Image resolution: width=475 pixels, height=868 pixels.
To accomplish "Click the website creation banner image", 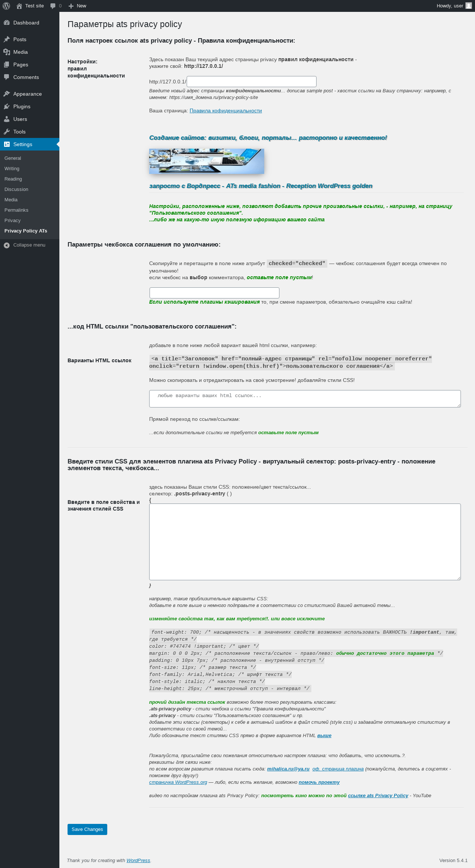I will pos(207,161).
